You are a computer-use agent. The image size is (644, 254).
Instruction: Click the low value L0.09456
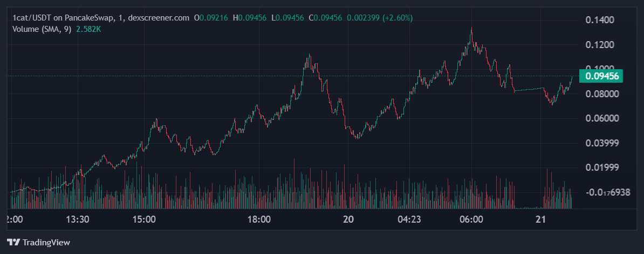pos(287,18)
